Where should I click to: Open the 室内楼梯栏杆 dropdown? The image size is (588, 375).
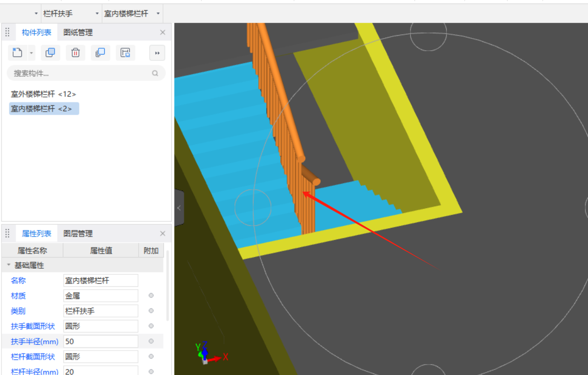(158, 14)
